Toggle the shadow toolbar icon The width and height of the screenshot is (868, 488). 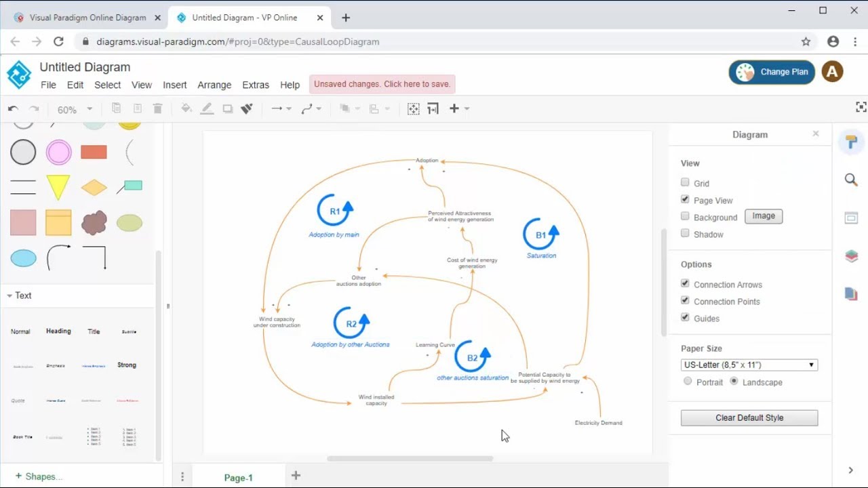click(x=228, y=108)
